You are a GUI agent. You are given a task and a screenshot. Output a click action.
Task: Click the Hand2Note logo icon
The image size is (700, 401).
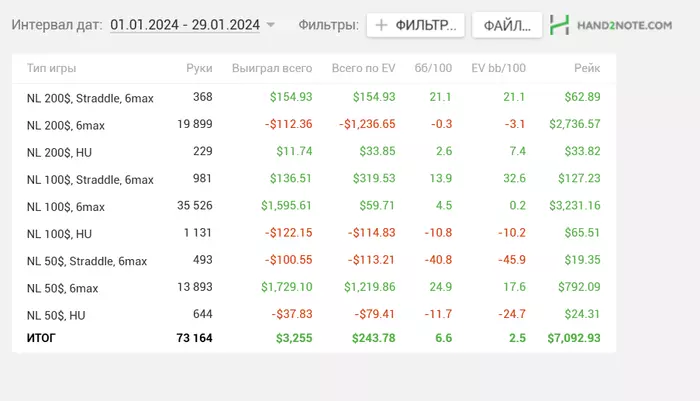coord(561,25)
